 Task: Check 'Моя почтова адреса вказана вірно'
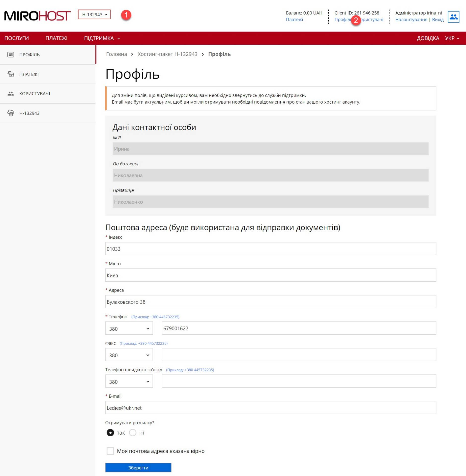(x=110, y=451)
